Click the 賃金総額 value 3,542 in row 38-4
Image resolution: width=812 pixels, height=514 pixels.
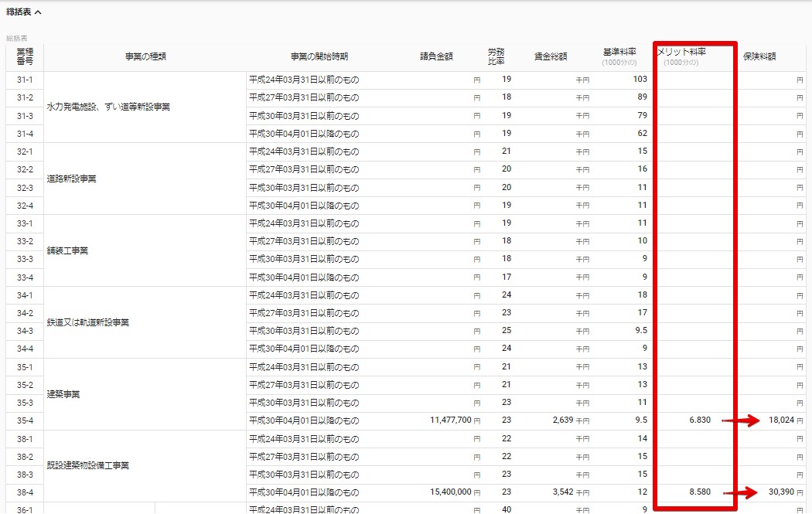562,492
